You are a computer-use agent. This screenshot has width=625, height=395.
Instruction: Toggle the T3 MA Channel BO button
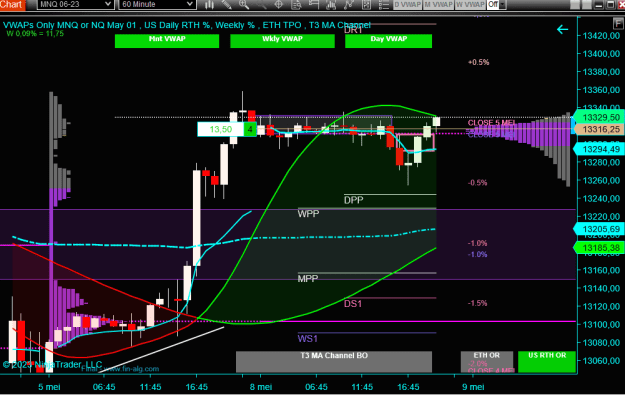[334, 362]
